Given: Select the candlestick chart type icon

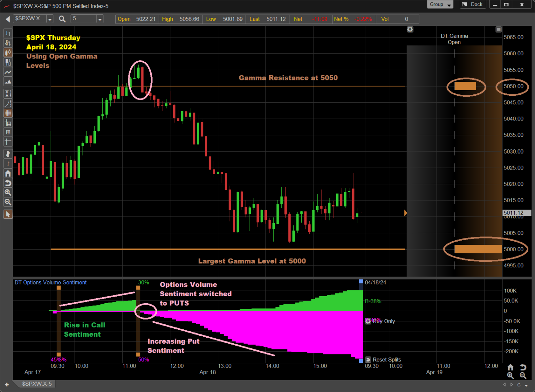Looking at the screenshot, I should click(8, 53).
